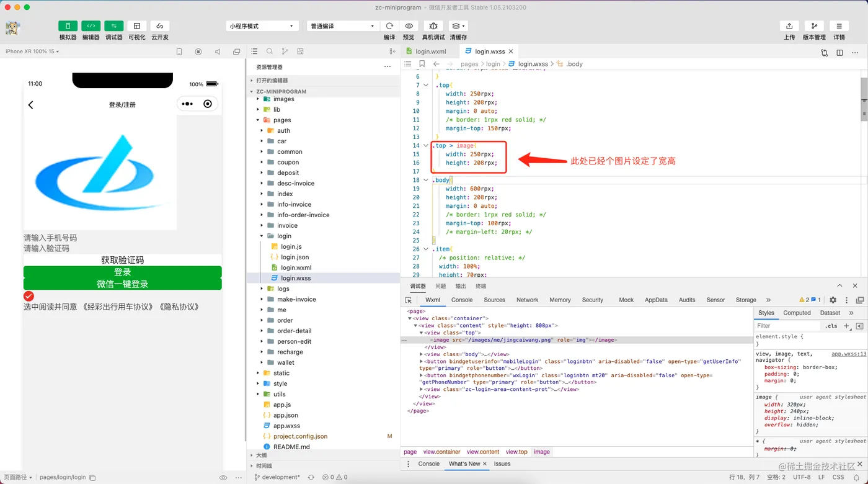This screenshot has height=484, width=868.
Task: Collapse the sidebar panel icon
Action: tap(392, 52)
